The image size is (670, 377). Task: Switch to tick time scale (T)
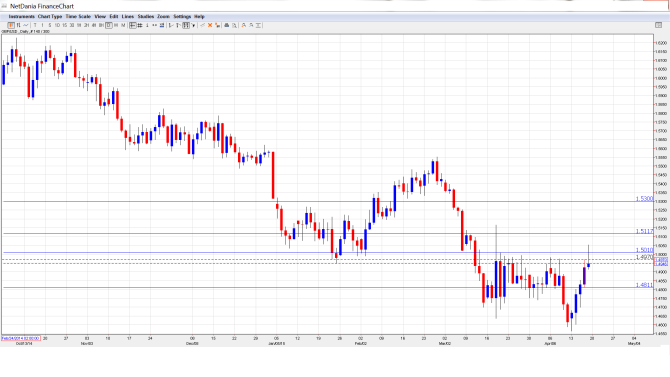(x=35, y=26)
